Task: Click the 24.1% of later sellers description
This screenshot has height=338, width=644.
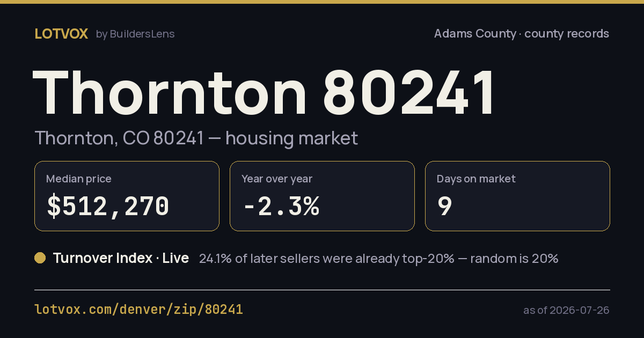Action: (x=378, y=259)
